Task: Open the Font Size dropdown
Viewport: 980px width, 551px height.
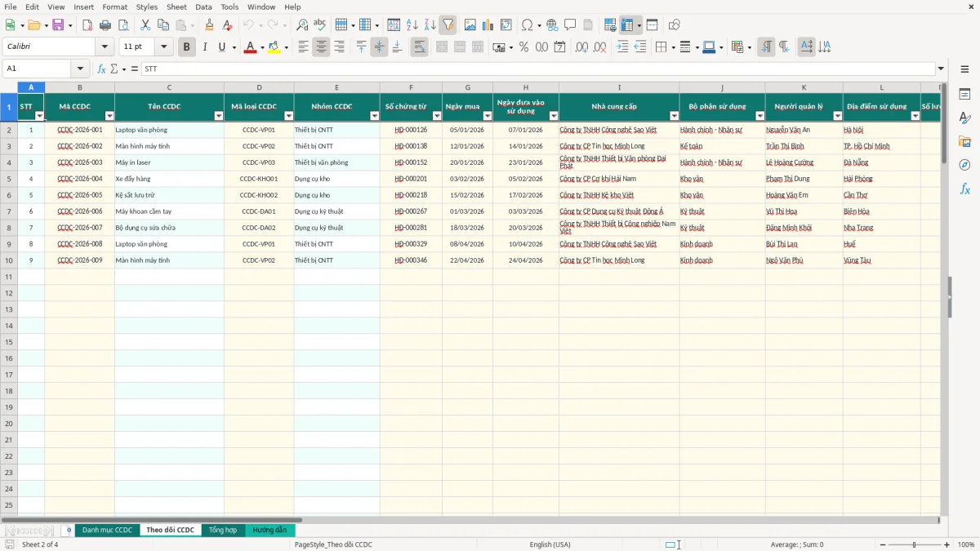Action: coord(163,47)
